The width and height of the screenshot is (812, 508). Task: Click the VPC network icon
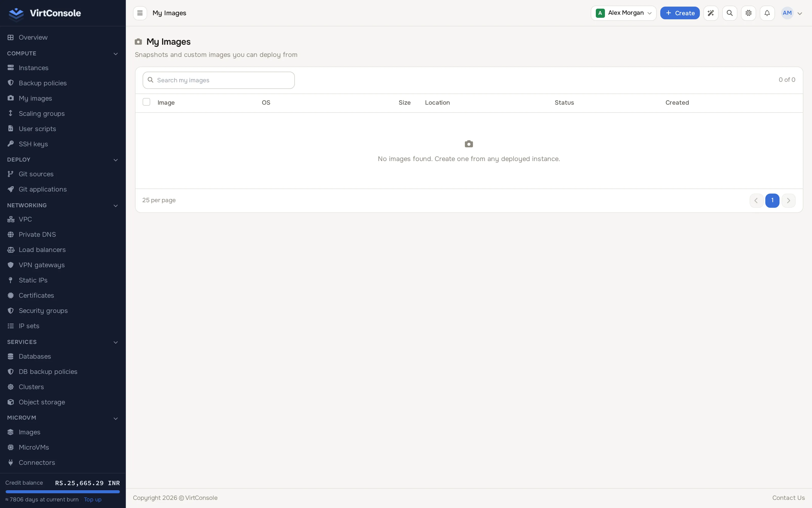tap(11, 219)
